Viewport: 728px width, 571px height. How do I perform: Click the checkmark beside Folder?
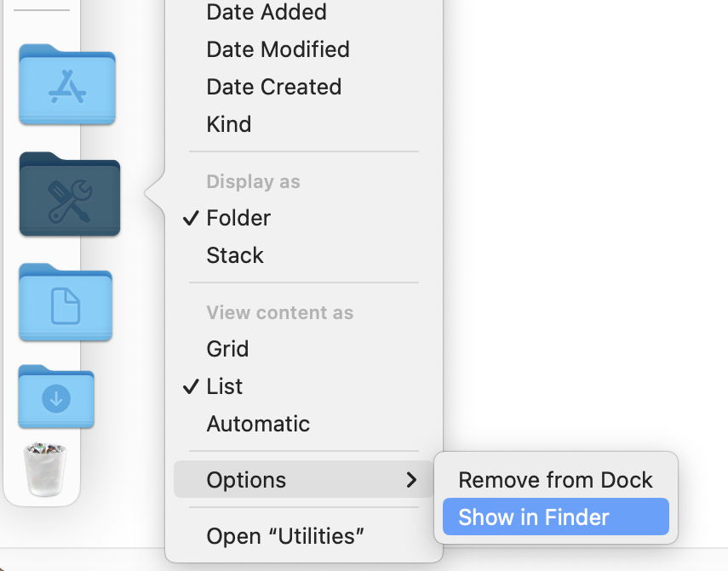point(192,218)
